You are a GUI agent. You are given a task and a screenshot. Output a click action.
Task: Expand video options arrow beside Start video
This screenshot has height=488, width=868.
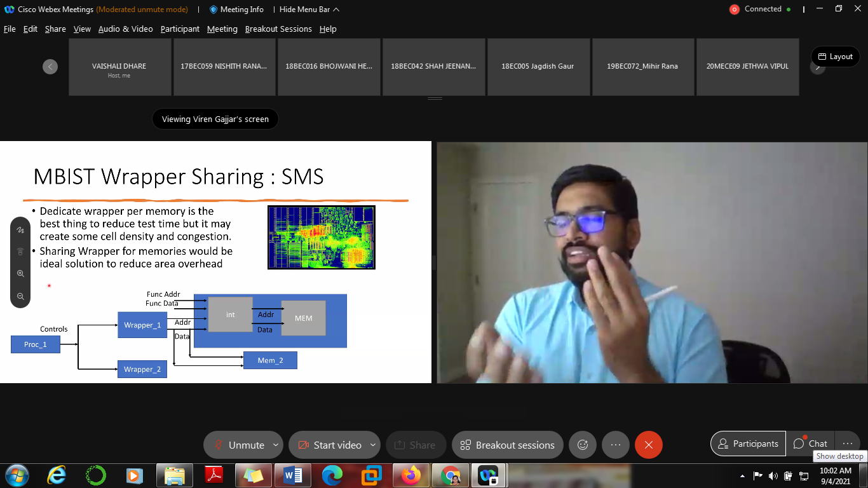pyautogui.click(x=373, y=445)
